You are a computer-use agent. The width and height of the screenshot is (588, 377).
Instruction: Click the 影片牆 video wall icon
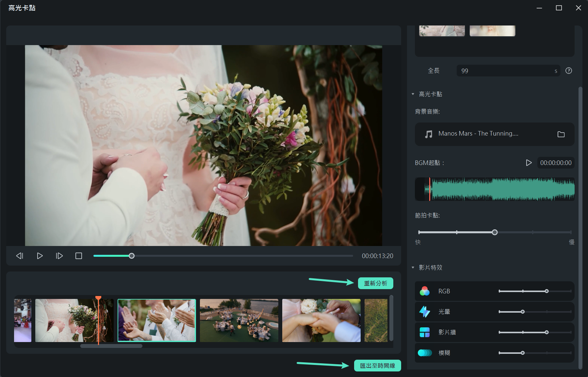pos(425,332)
